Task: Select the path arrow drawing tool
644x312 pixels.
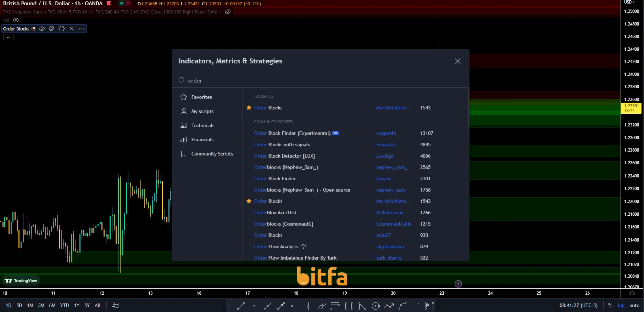Action: pos(389,306)
